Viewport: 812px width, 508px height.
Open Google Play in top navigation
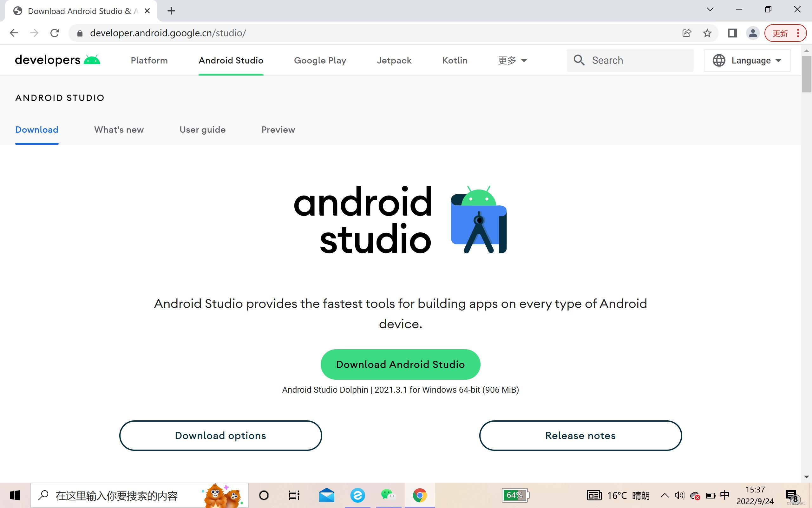[x=320, y=60]
